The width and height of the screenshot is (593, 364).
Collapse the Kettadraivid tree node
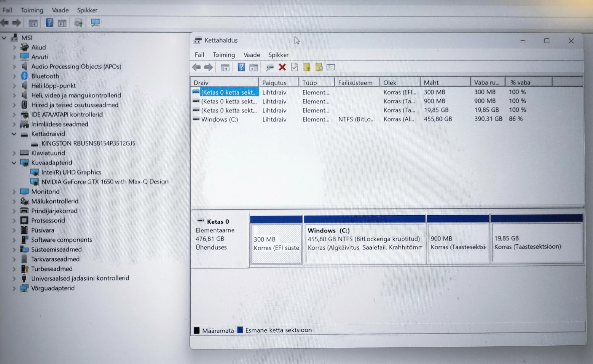(14, 134)
